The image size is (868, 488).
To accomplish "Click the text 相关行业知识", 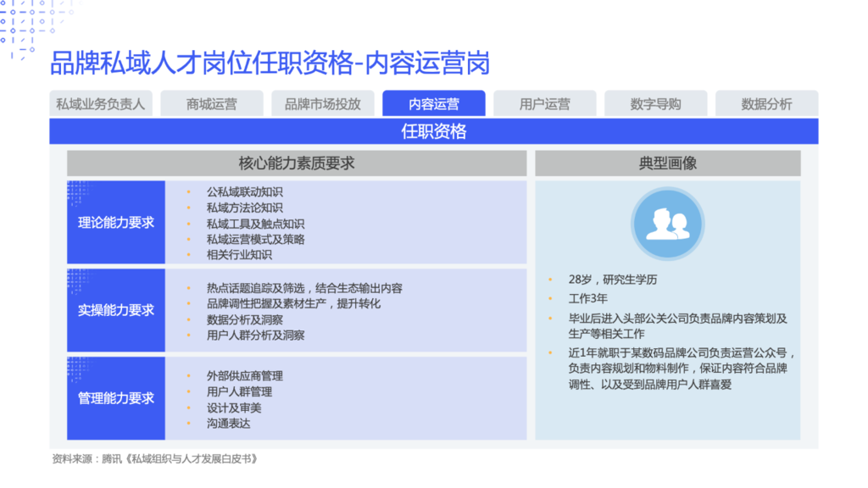I will (239, 254).
